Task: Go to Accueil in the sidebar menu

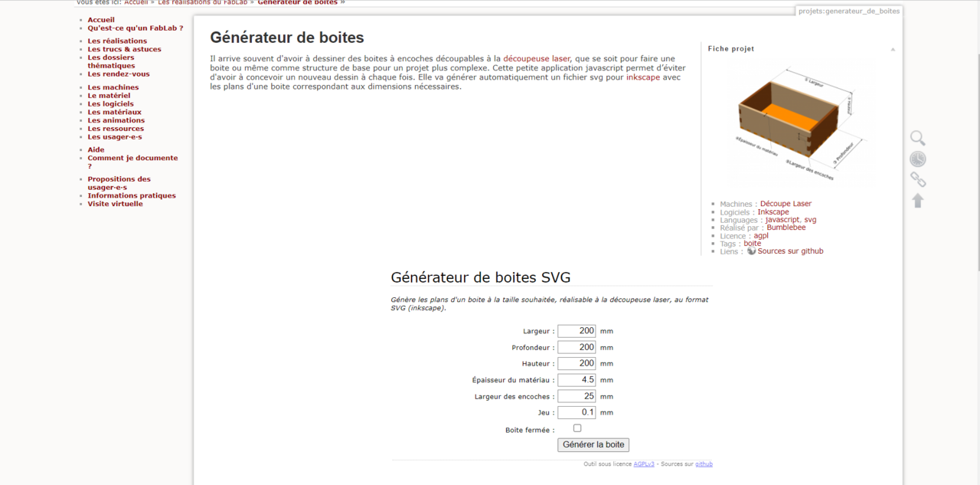Action: 101,20
